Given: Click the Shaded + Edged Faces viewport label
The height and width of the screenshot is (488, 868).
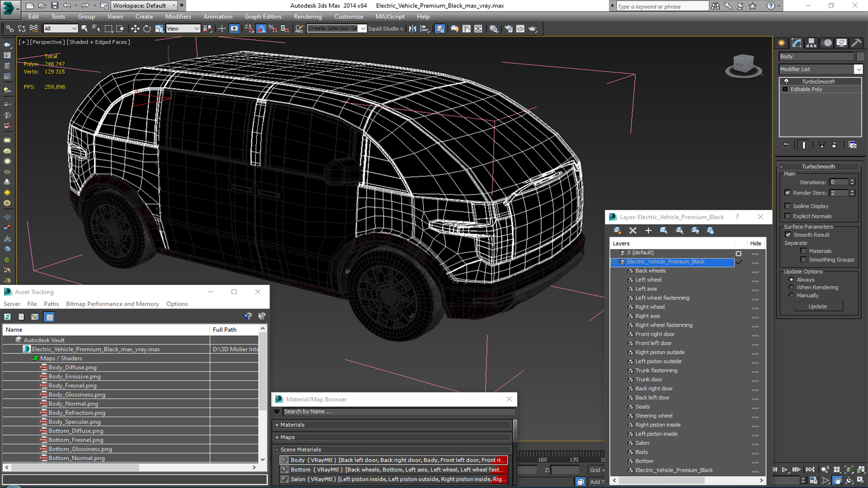Looking at the screenshot, I should pos(99,42).
